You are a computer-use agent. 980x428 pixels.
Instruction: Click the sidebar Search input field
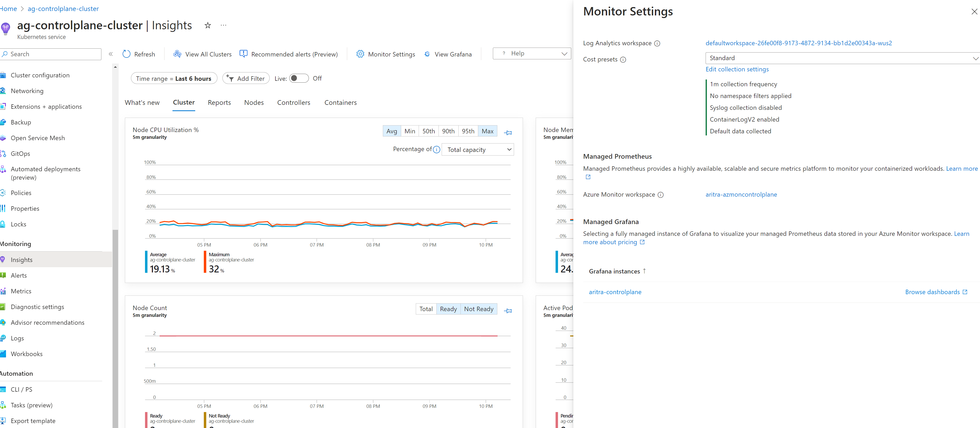[53, 54]
